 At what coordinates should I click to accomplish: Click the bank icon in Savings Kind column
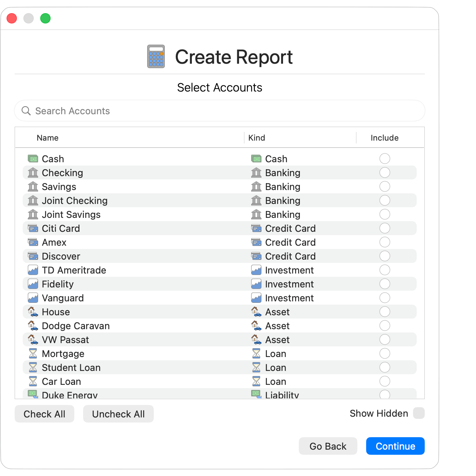coord(256,186)
